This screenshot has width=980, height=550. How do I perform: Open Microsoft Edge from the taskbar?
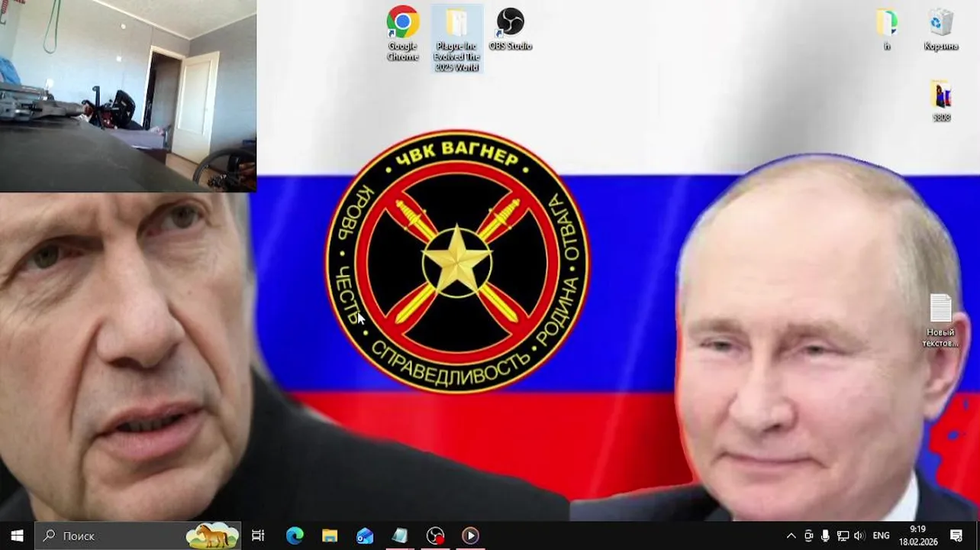coord(295,535)
